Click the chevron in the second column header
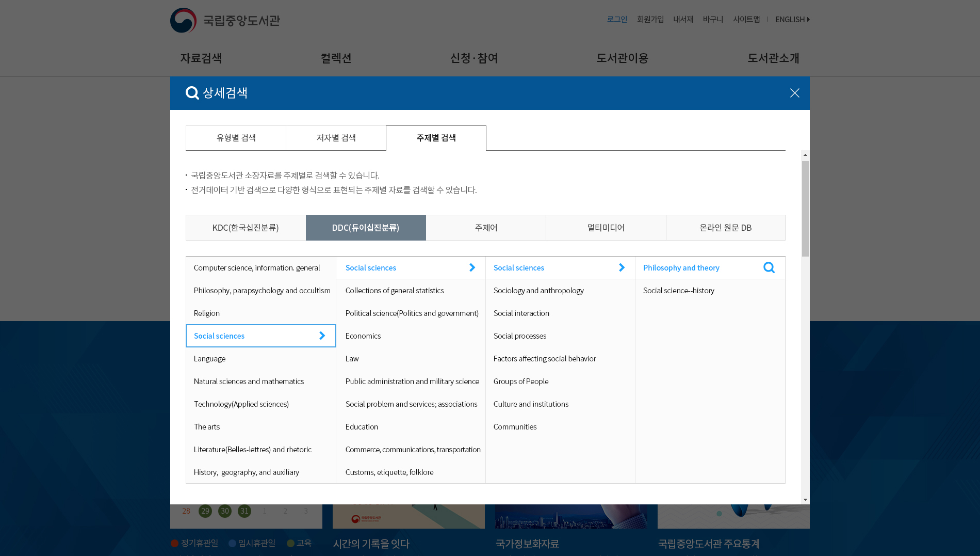This screenshot has height=556, width=980. pyautogui.click(x=472, y=267)
